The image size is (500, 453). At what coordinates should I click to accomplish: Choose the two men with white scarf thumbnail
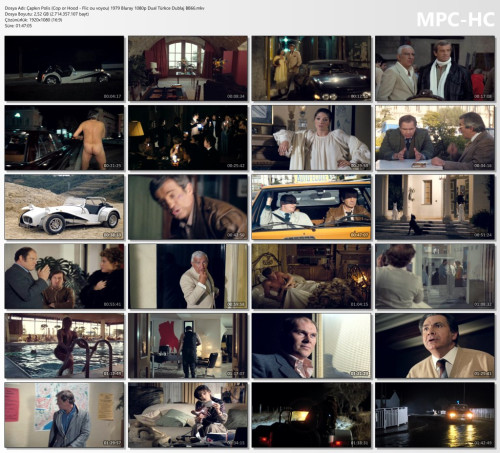pos(435,68)
